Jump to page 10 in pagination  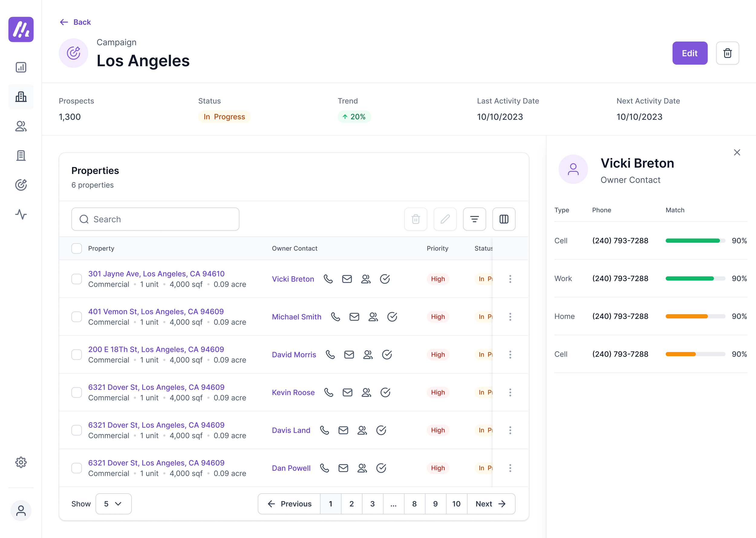[x=456, y=504]
